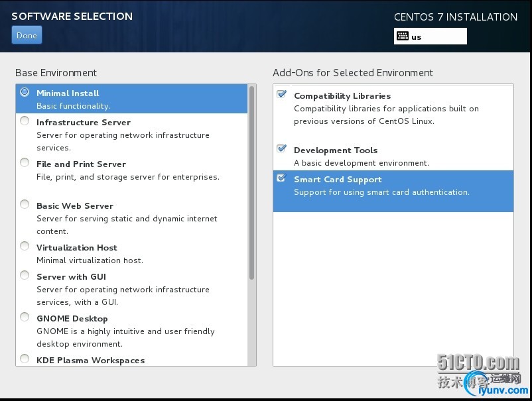
Task: Select Server with GUI radio button
Action: pyautogui.click(x=25, y=275)
